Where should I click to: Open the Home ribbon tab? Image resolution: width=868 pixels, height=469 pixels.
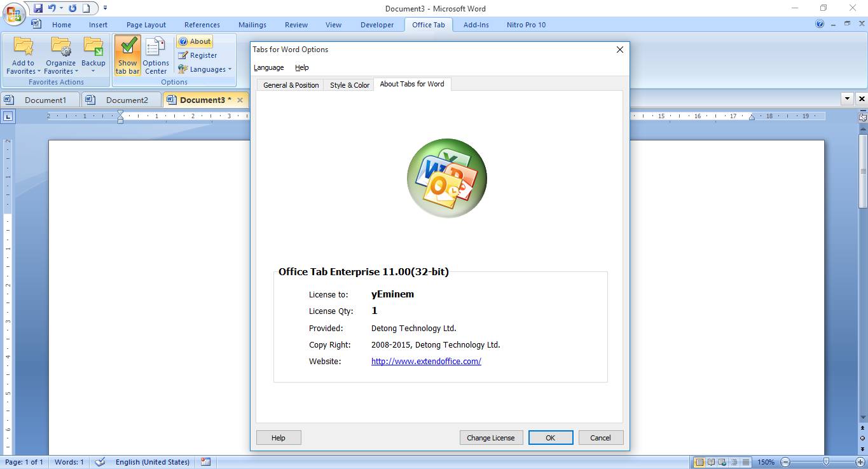click(62, 25)
